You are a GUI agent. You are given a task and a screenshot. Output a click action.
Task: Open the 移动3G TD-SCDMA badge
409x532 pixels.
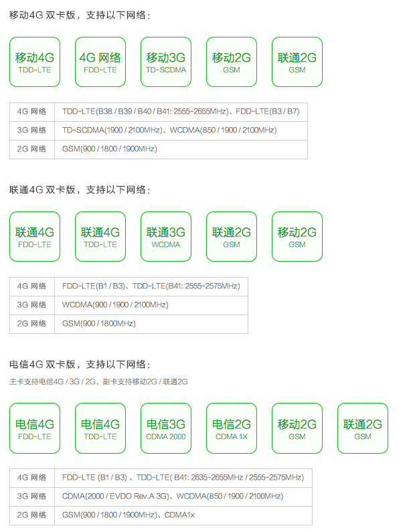(166, 62)
